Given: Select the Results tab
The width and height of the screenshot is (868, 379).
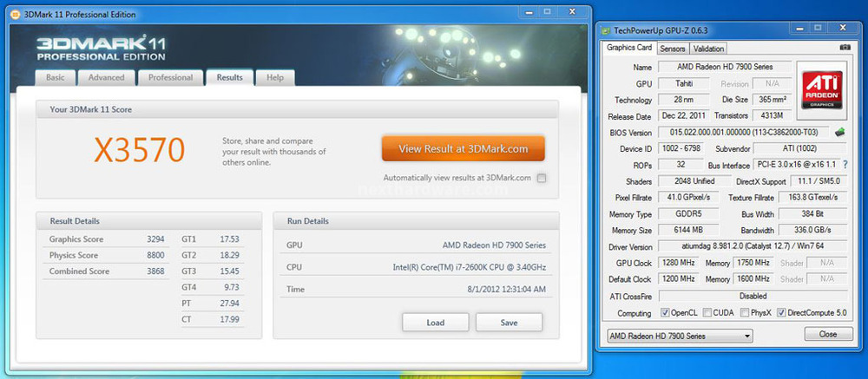Looking at the screenshot, I should (230, 77).
